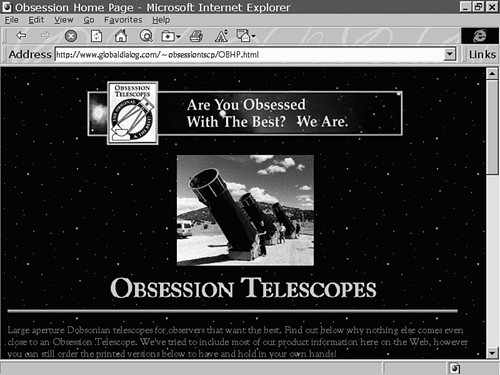Viewport: 500px width, 375px height.
Task: Open the Go menu
Action: tap(88, 20)
